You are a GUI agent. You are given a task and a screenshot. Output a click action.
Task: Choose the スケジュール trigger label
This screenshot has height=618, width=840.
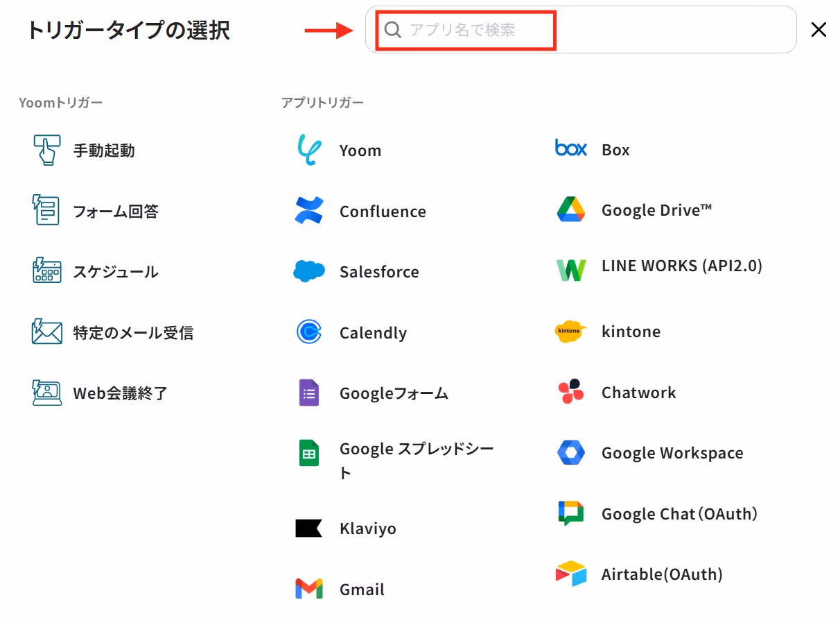(116, 271)
